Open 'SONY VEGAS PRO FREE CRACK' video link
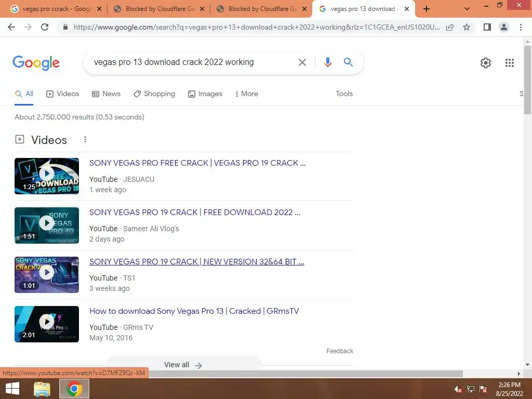Viewport: 532px width, 399px height. [x=197, y=163]
